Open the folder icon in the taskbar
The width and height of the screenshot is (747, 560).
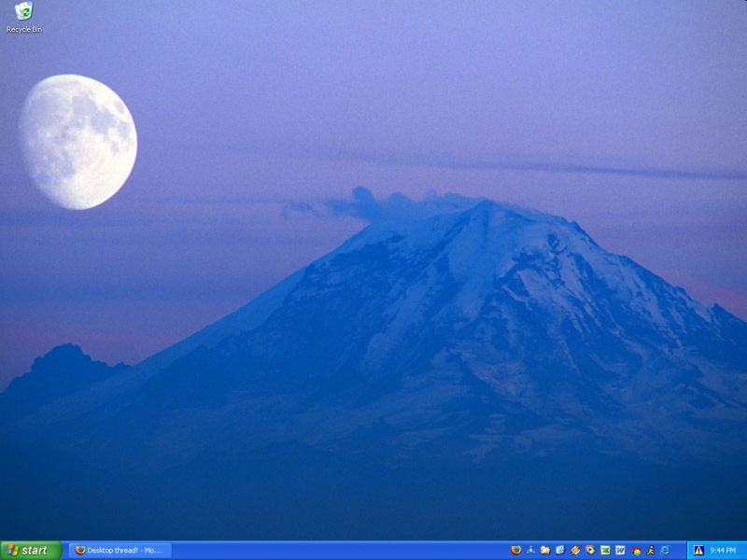545,551
